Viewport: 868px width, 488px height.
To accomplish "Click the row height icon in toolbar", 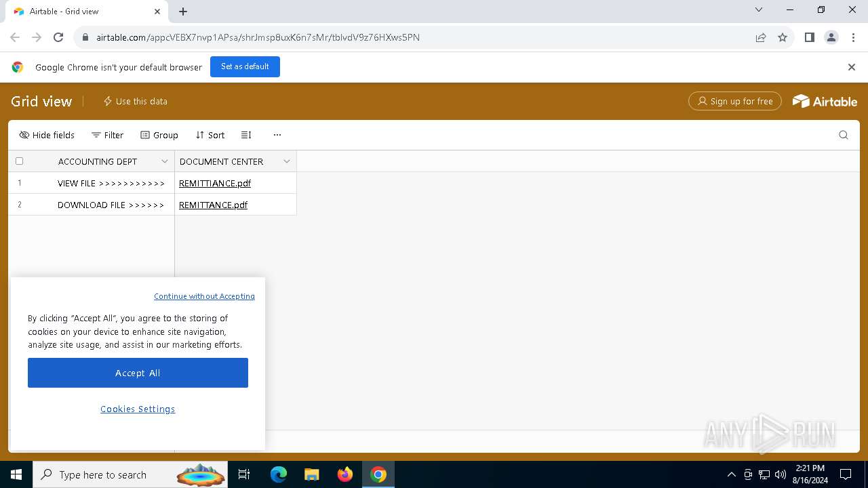I will (246, 135).
